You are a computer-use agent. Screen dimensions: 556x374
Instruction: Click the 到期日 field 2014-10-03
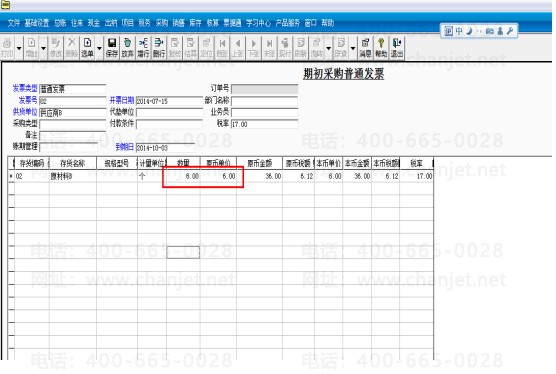[165, 147]
